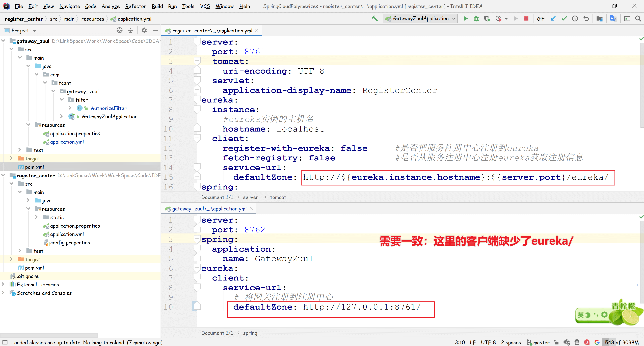Switch to the gateway_zuul application.yml tab
Image resolution: width=644 pixels, height=346 pixels.
pyautogui.click(x=209, y=209)
